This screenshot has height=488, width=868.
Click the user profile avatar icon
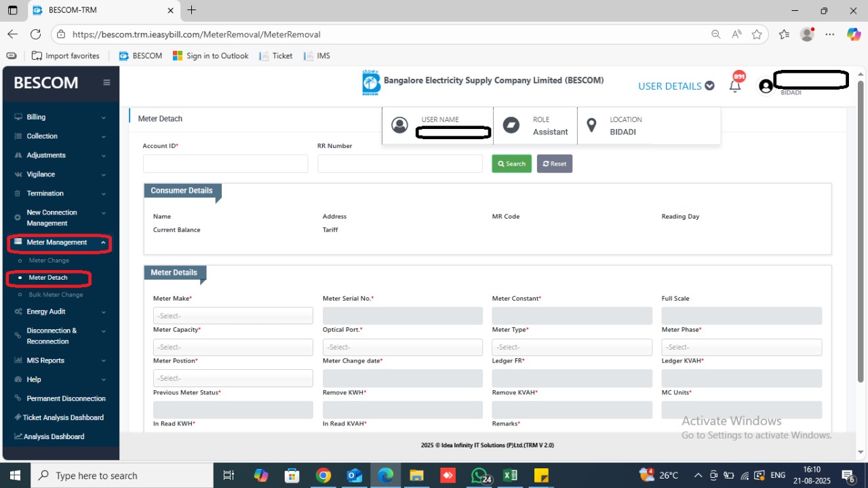click(x=766, y=86)
